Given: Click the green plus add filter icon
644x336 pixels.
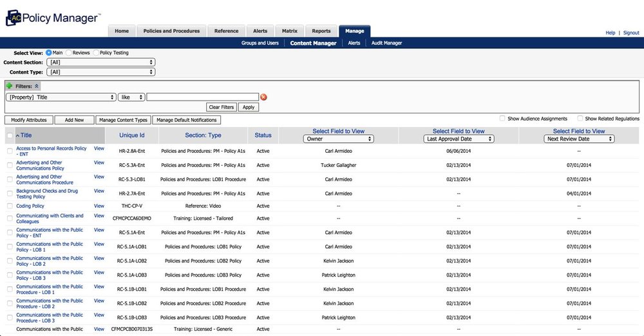Looking at the screenshot, I should coord(9,86).
